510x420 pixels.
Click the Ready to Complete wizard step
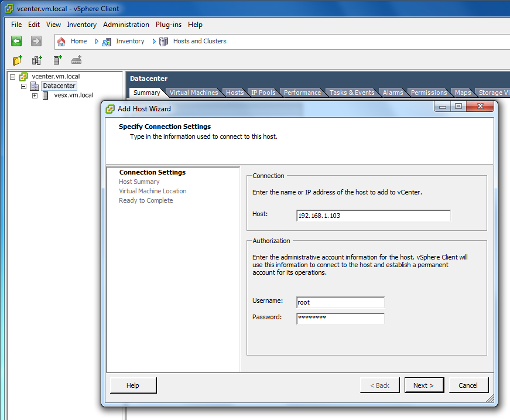tap(146, 201)
